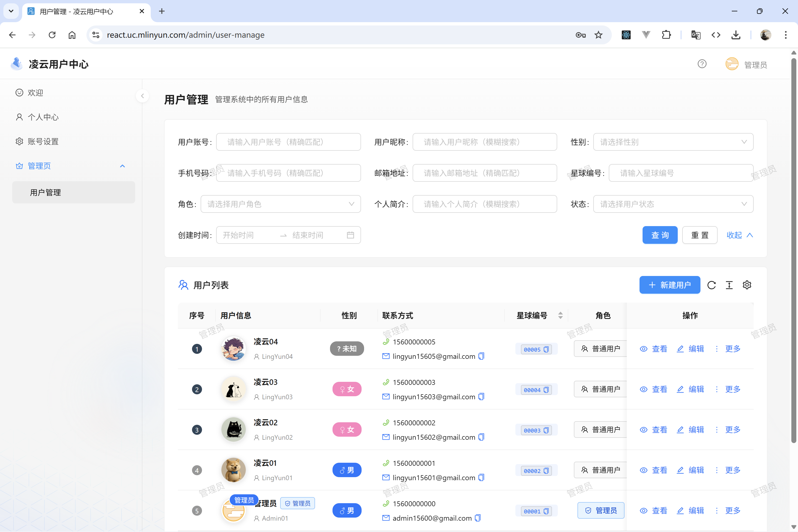Screen dimensions: 798x532
Task: Click the 用户账号 input field
Action: pos(288,142)
